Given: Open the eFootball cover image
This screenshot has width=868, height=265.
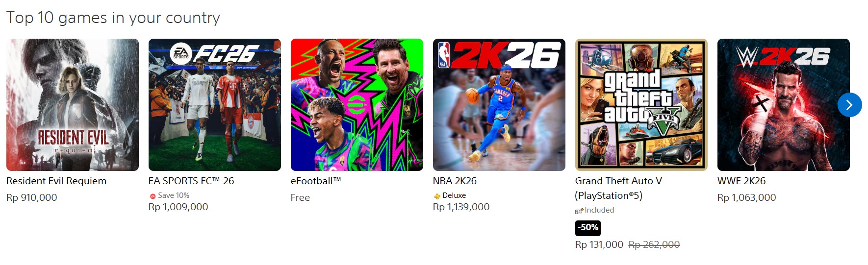Looking at the screenshot, I should (357, 105).
